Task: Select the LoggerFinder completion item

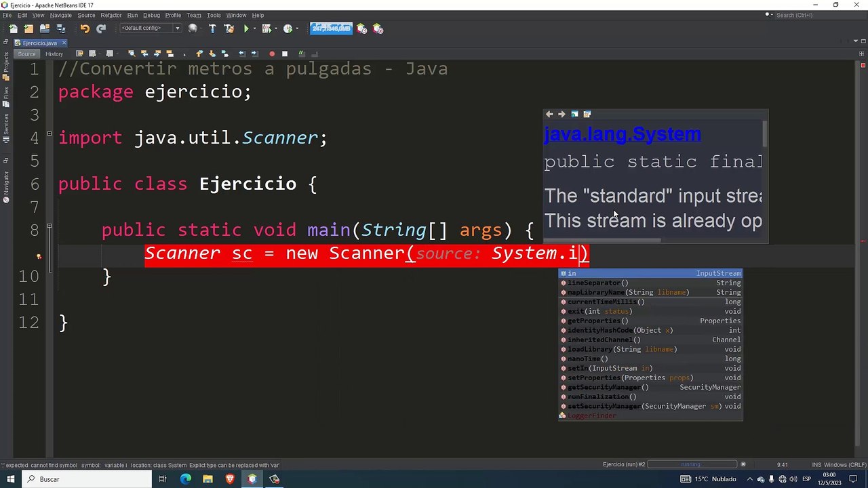Action: (650, 415)
